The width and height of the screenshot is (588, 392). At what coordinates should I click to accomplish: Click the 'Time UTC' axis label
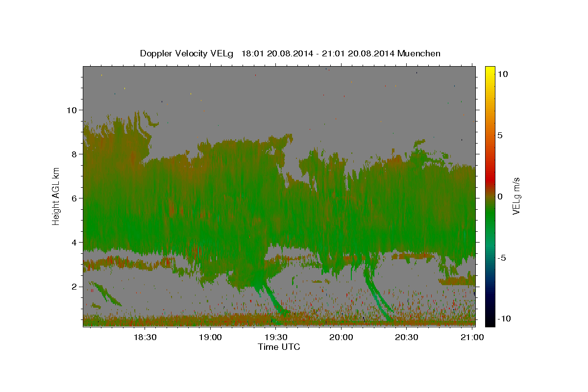click(x=279, y=347)
